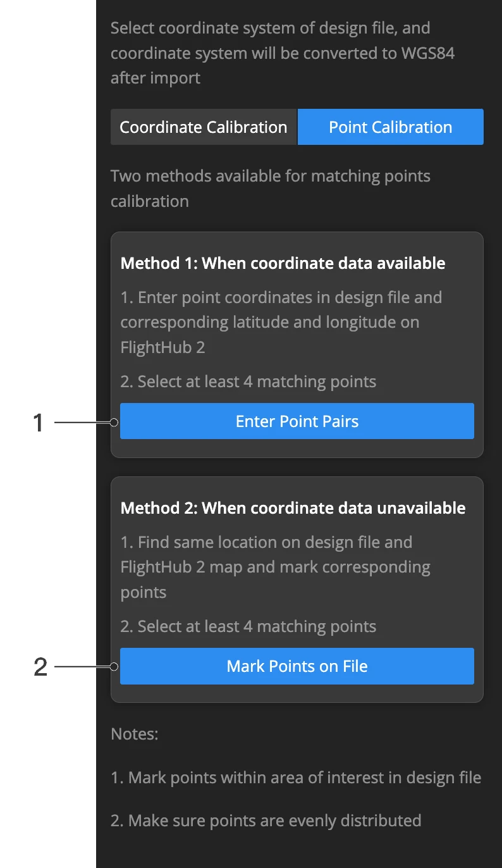Click the Enter Point Pairs button
Viewport: 502px width, 868px height.
pos(297,421)
